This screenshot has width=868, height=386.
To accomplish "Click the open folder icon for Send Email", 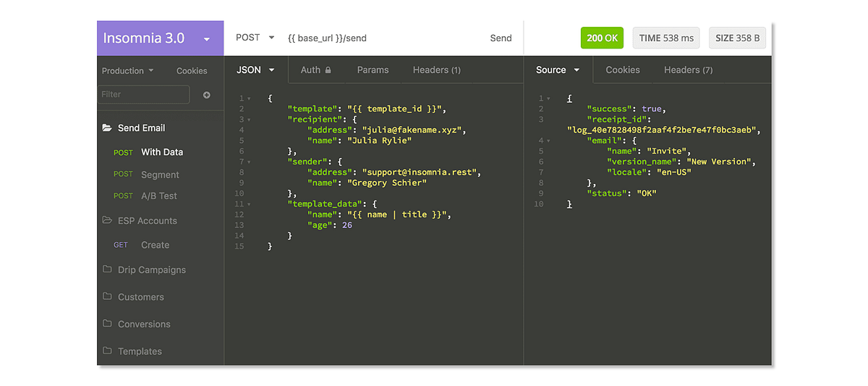I will [x=106, y=128].
